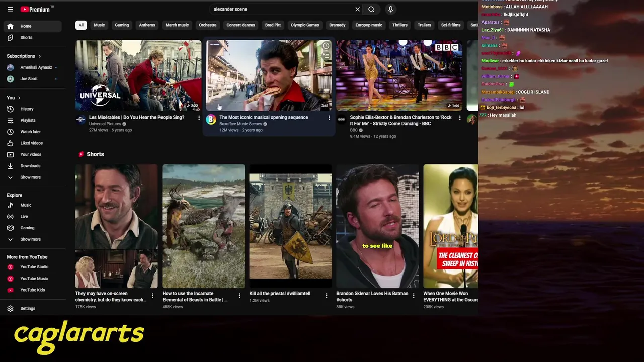Open Your videos

coord(33,154)
